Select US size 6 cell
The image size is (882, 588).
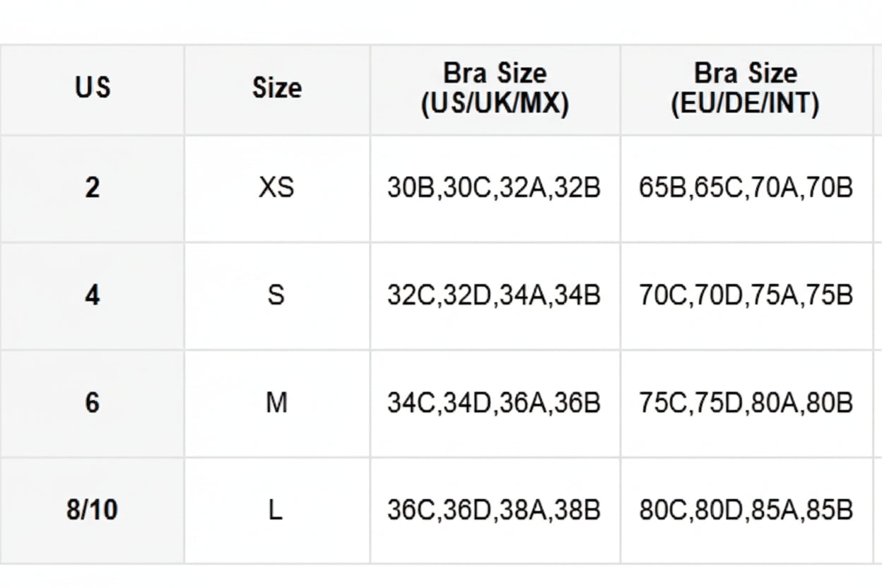[x=92, y=403]
